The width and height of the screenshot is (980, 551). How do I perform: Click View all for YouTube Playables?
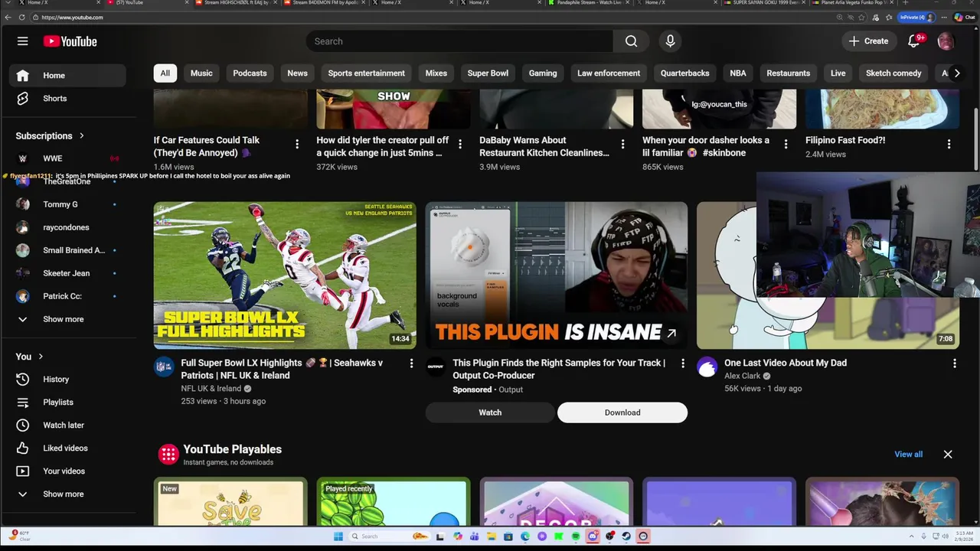[x=908, y=455]
